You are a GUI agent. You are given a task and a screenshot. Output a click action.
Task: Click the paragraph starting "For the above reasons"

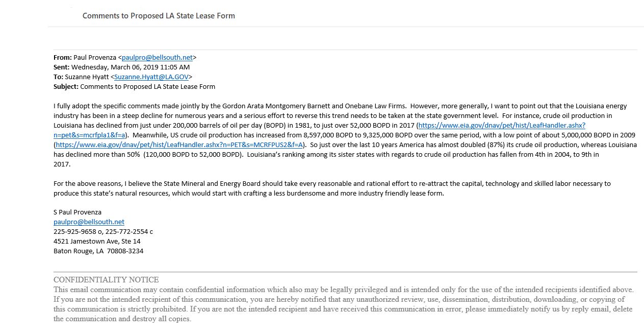(x=331, y=188)
